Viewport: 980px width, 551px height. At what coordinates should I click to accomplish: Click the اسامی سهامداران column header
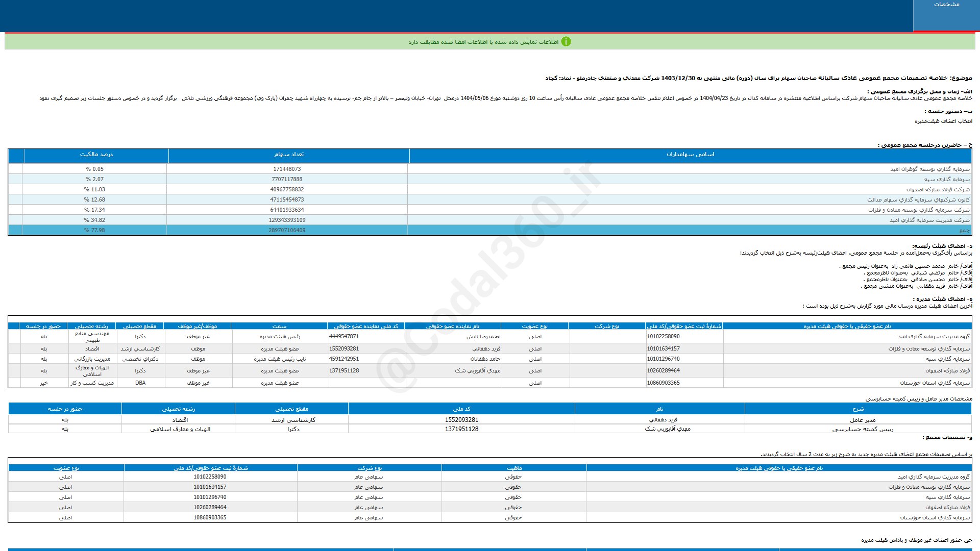click(690, 155)
